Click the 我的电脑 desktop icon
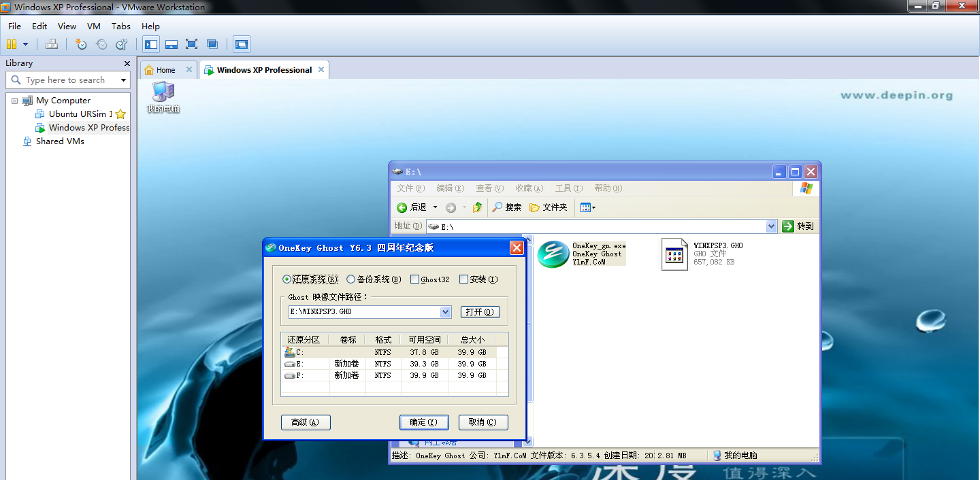 tap(163, 97)
